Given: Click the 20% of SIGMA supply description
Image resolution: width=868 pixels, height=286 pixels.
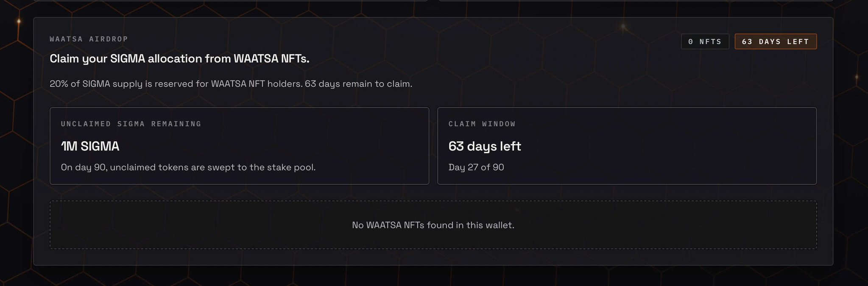Looking at the screenshot, I should [231, 84].
